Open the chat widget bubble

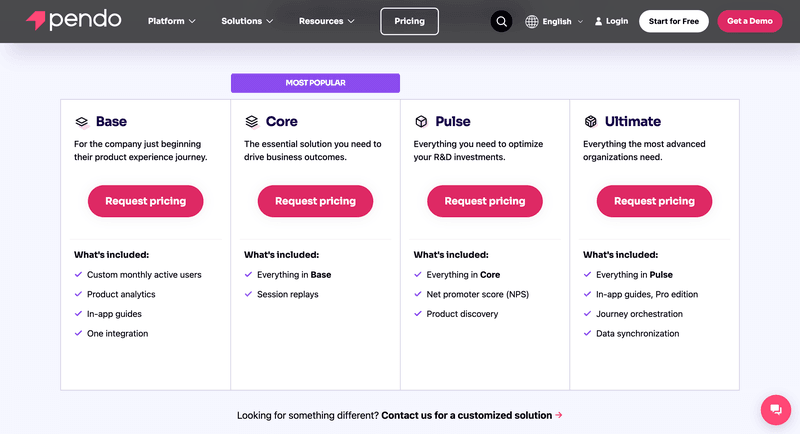pyautogui.click(x=775, y=409)
